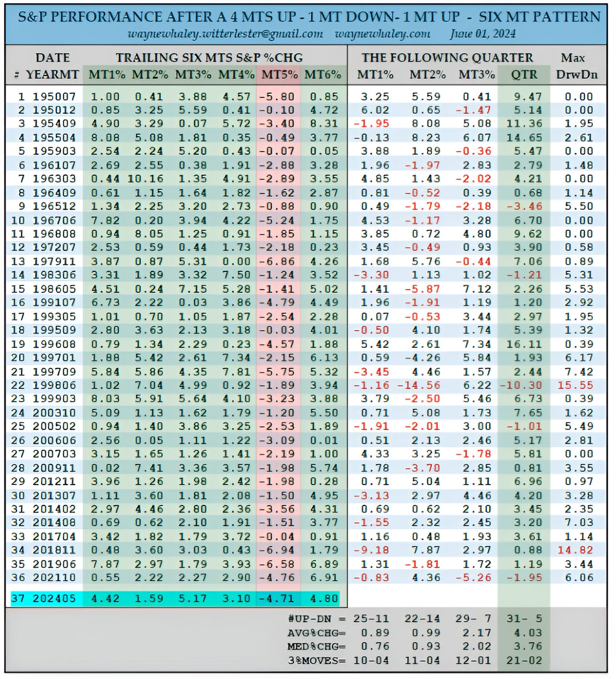616x679 pixels.
Task: Select the 'Max DrwDn' column header
Action: 577,66
